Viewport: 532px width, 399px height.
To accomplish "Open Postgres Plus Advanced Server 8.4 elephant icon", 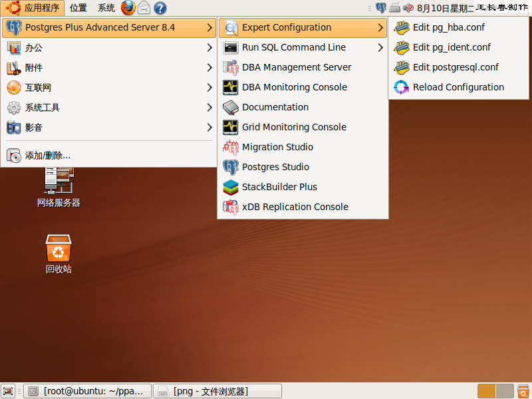I will click(14, 27).
